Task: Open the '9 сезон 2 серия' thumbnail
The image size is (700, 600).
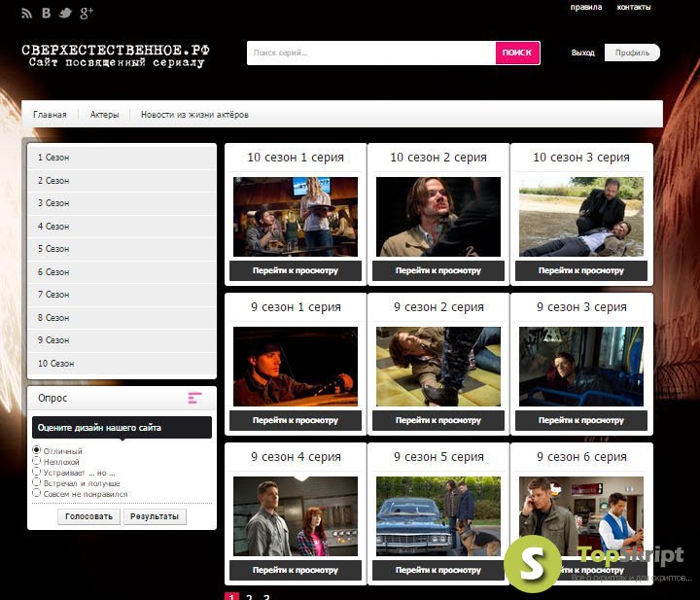Action: (438, 367)
